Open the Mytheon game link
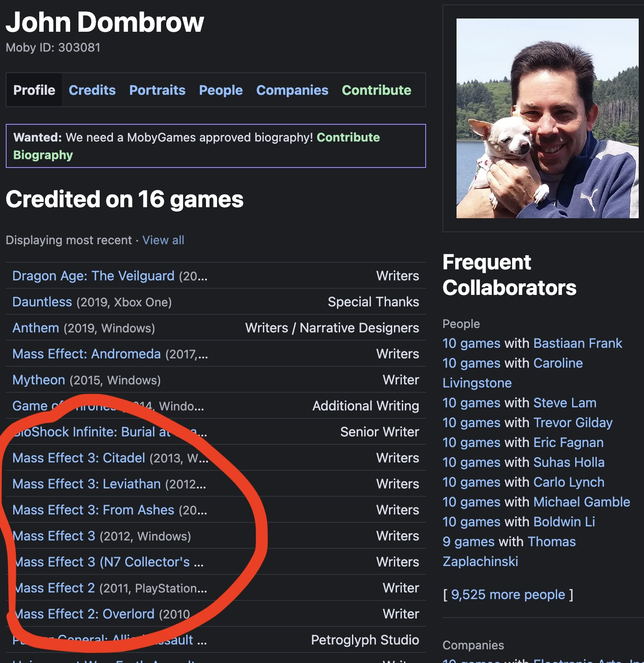 coord(39,380)
